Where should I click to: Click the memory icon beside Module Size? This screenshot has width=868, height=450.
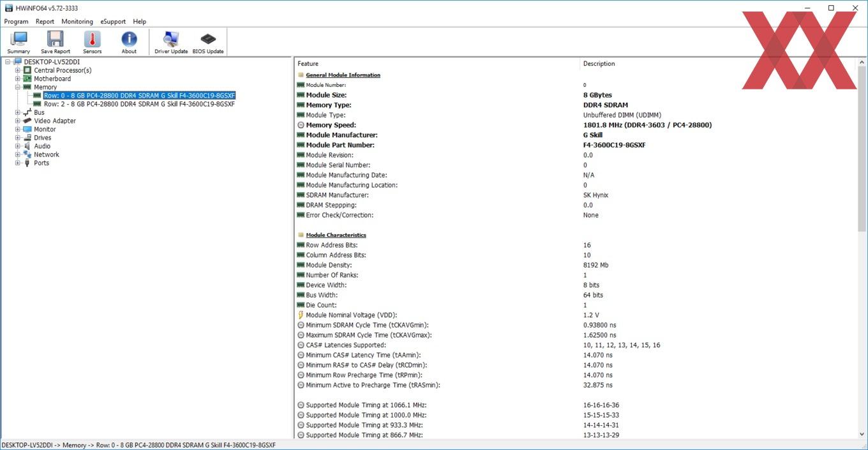pyautogui.click(x=301, y=95)
